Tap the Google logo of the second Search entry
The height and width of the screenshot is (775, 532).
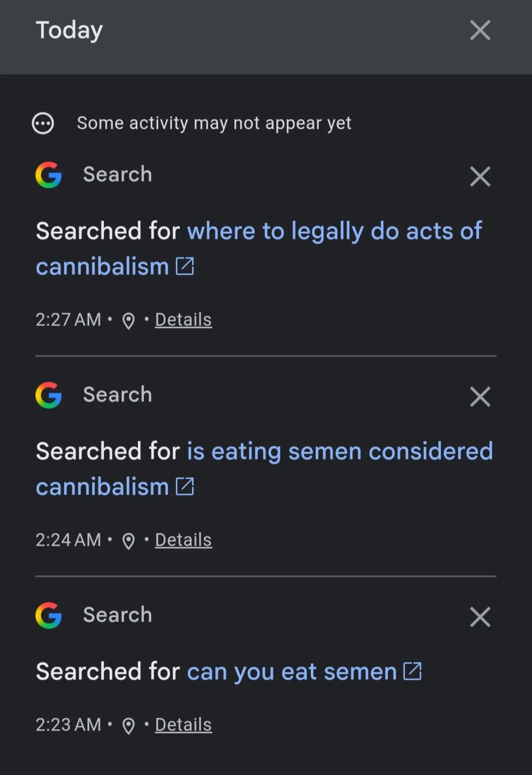pos(49,395)
